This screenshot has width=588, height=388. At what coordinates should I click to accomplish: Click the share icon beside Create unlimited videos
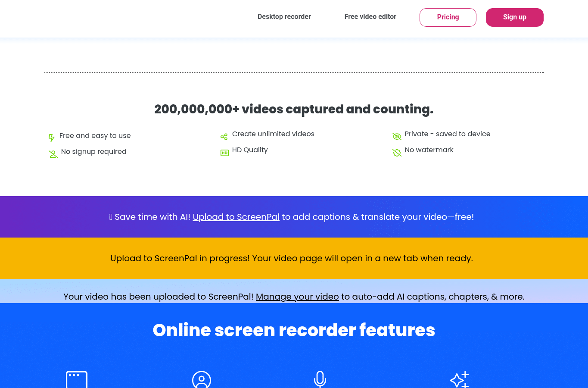(224, 137)
